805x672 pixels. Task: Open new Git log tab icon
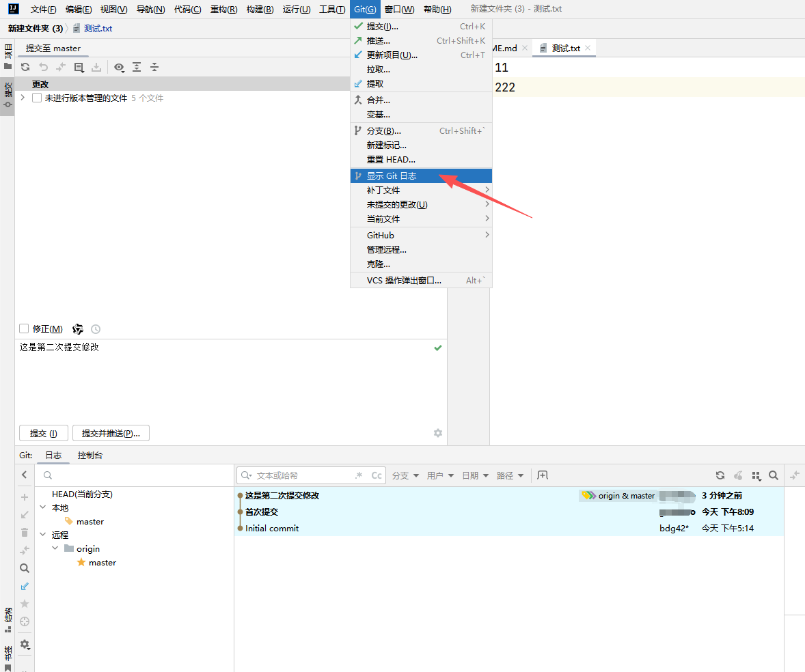click(x=543, y=475)
